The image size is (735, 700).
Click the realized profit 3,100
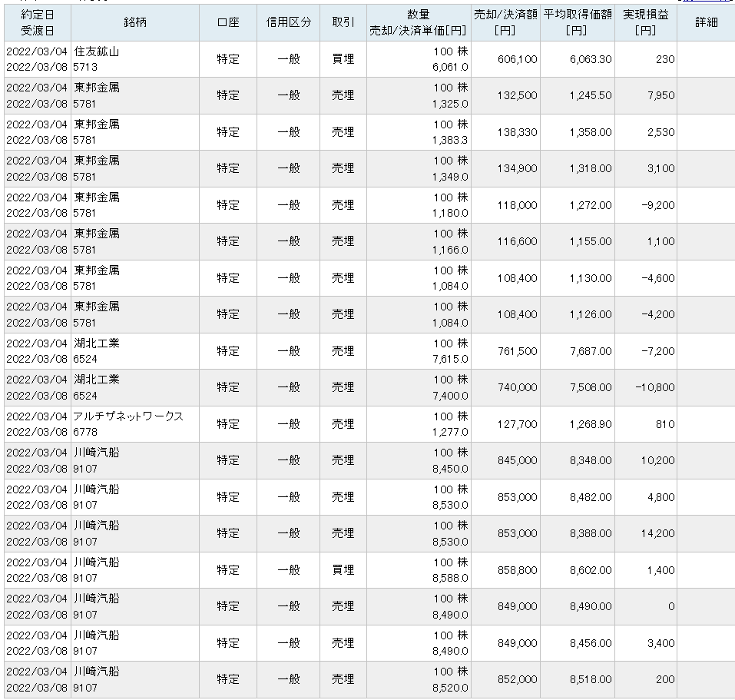[661, 168]
